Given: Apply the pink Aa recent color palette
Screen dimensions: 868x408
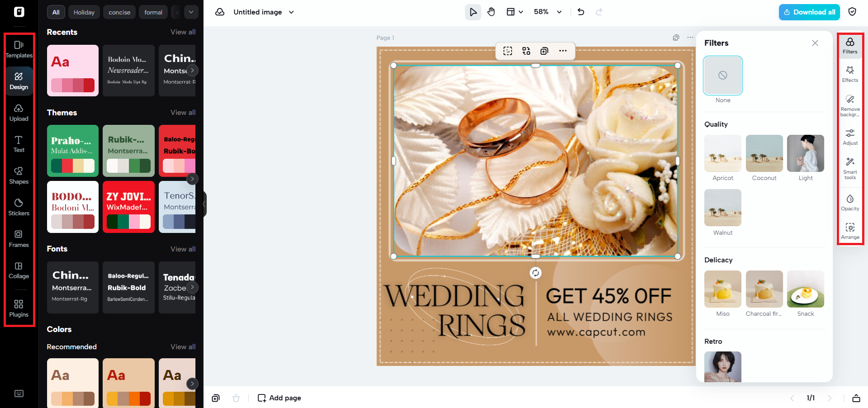Looking at the screenshot, I should pos(73,71).
